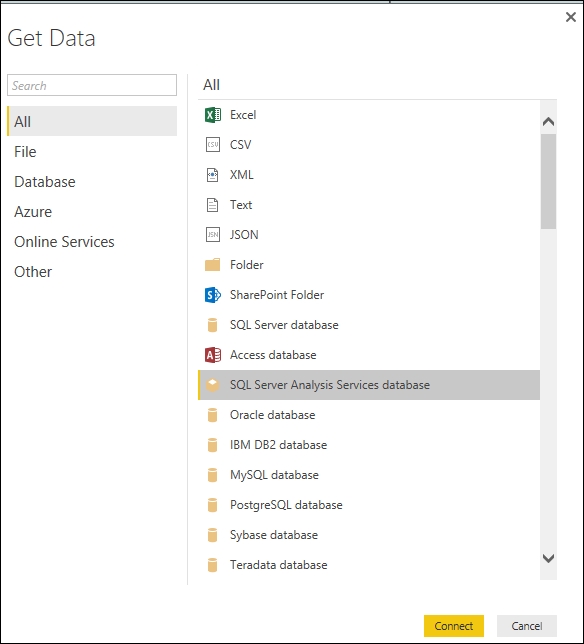Viewport: 584px width, 644px height.
Task: Choose the Excel text label
Action: pos(243,115)
